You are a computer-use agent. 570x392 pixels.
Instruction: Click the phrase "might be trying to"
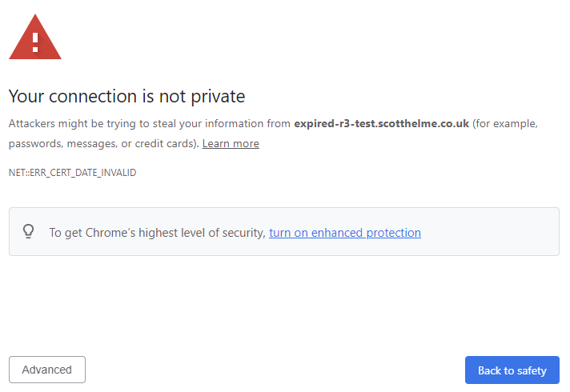pyautogui.click(x=108, y=124)
